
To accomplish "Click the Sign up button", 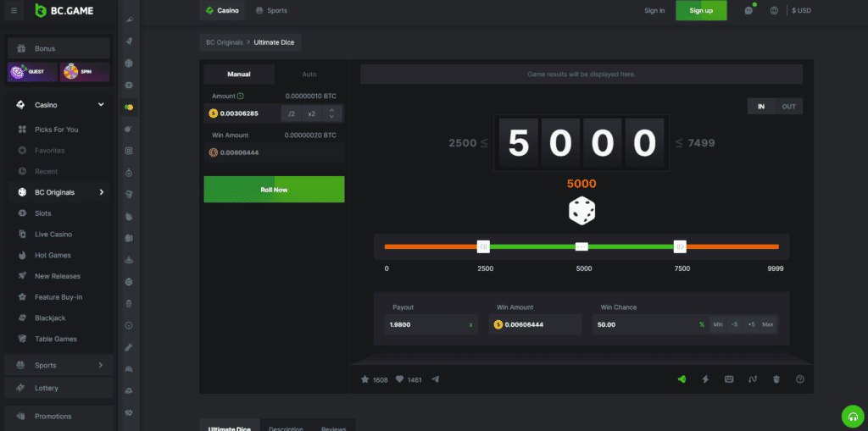I will [x=701, y=10].
